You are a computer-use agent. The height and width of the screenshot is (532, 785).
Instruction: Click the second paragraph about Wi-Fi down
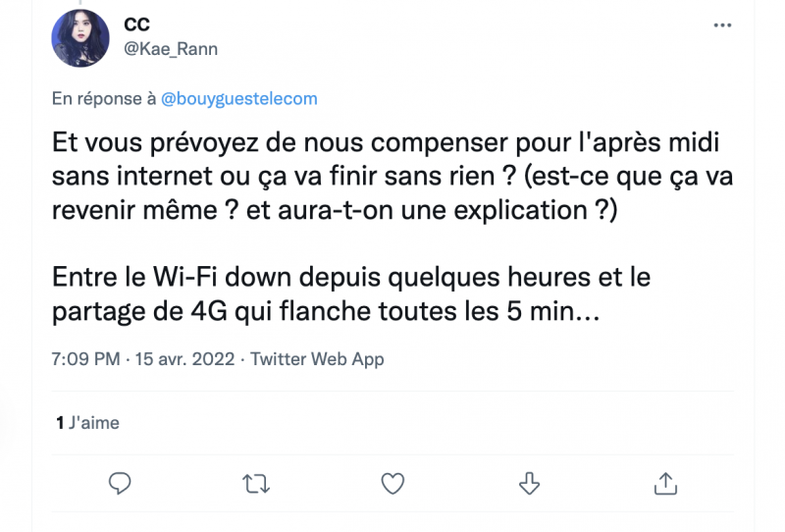pyautogui.click(x=350, y=294)
